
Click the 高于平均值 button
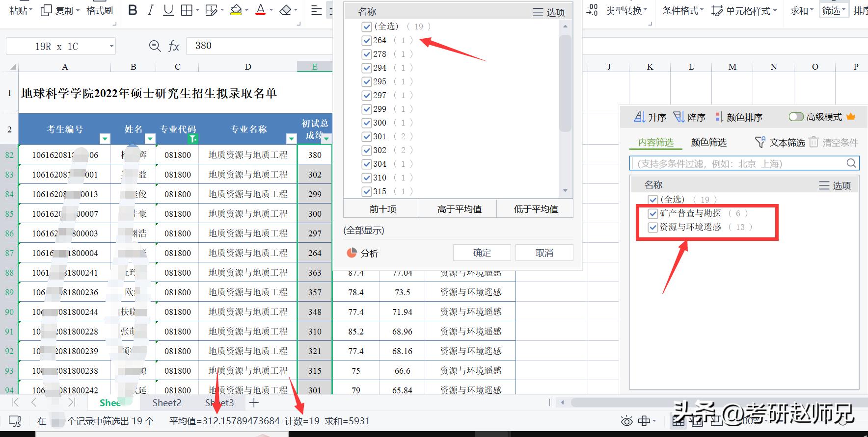coord(459,209)
